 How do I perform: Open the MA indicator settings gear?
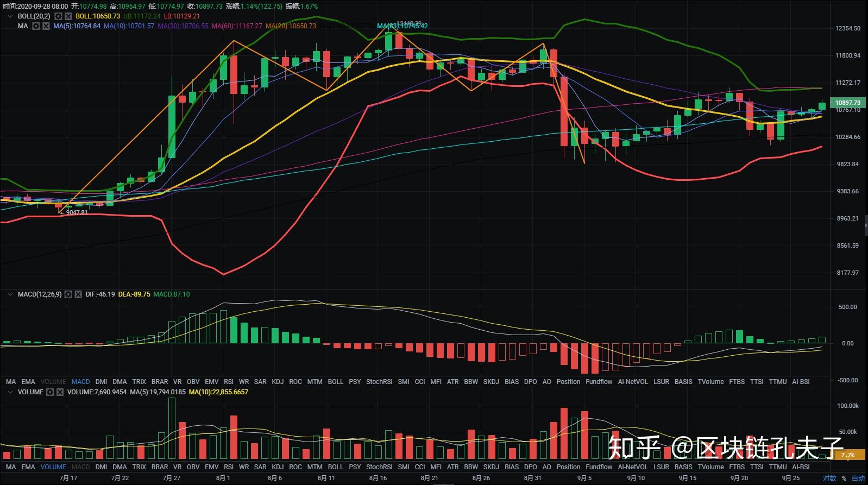[x=36, y=26]
